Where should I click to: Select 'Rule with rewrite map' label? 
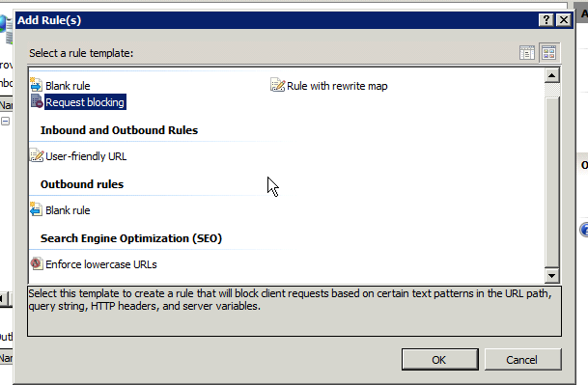[337, 86]
